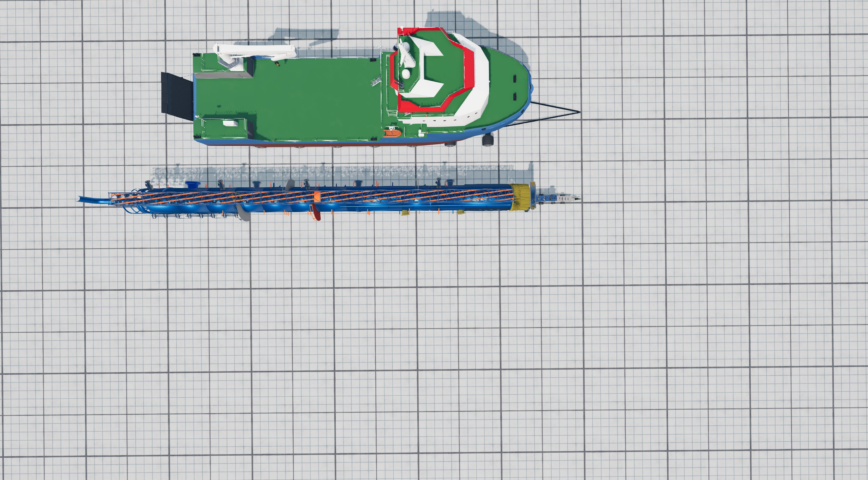This screenshot has height=480, width=868.
Task: Select the yellow end cap of the blue pipe
Action: [520, 197]
